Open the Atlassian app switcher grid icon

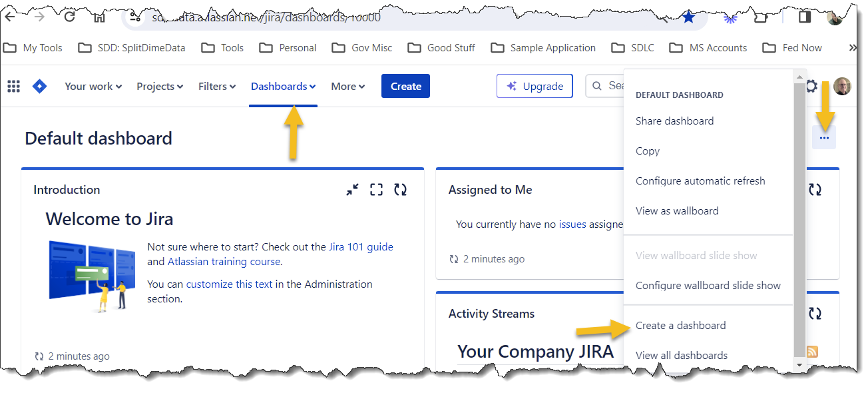[x=13, y=86]
